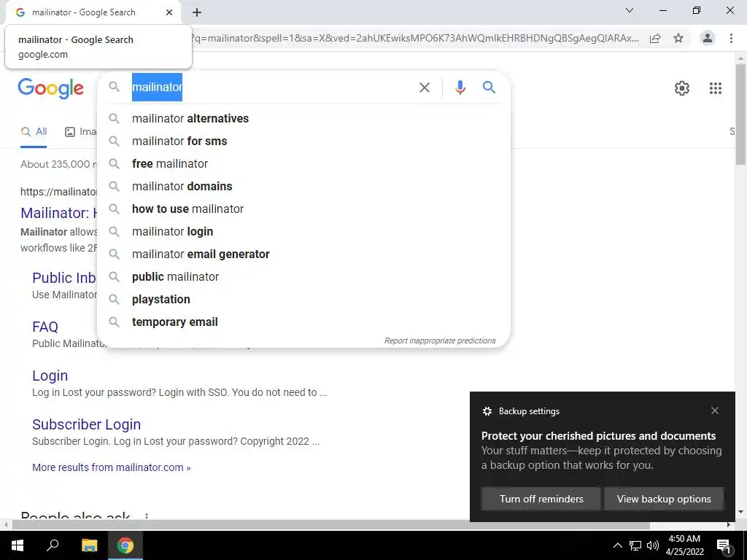Open the Chrome profile avatar
Screen dimensions: 747x560
708,38
